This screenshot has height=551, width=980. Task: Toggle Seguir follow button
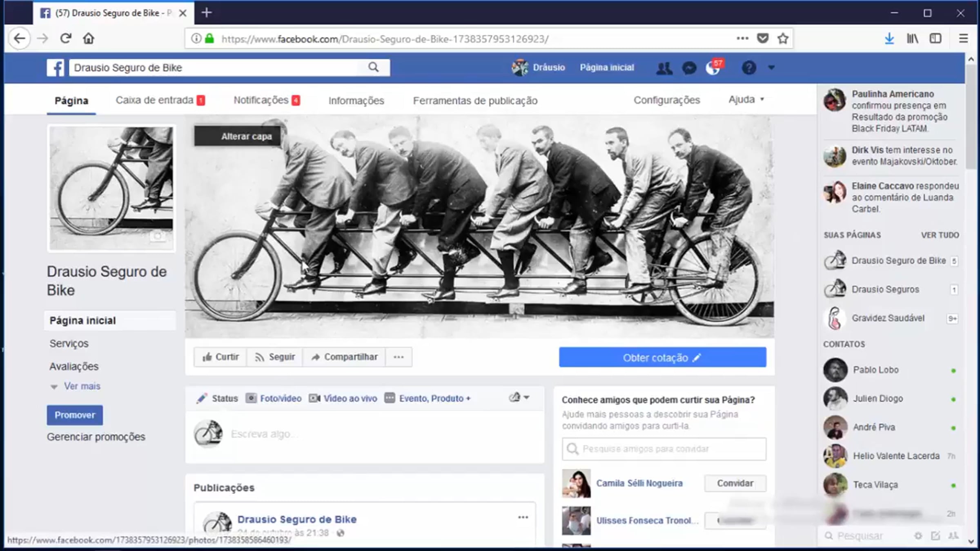click(275, 357)
